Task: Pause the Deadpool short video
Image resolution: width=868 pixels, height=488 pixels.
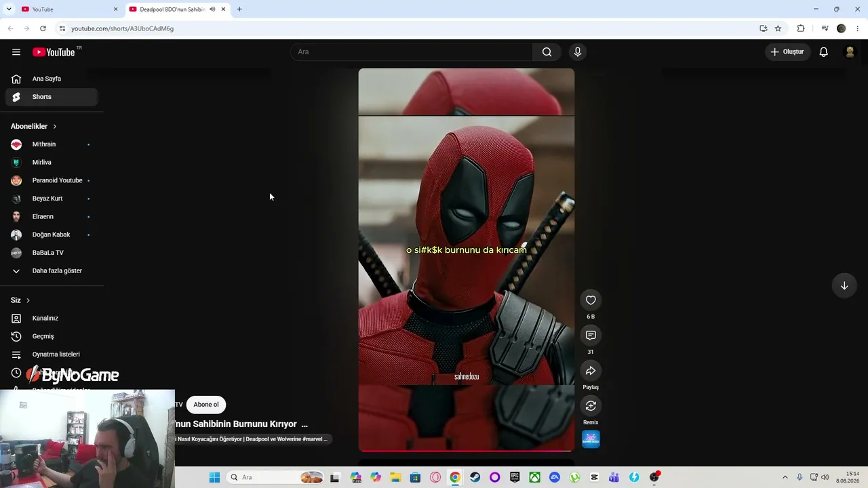Action: pyautogui.click(x=467, y=260)
